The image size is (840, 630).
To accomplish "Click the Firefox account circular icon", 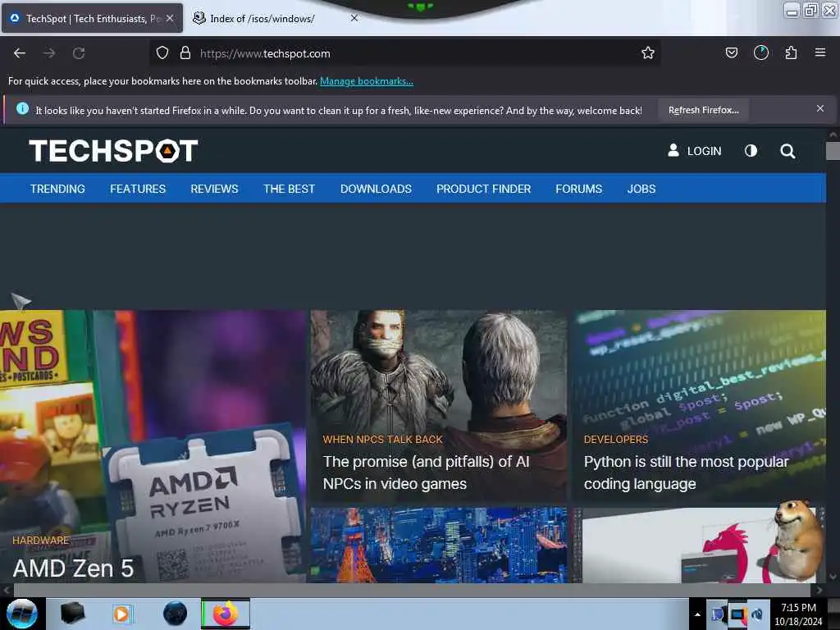I will click(x=760, y=52).
